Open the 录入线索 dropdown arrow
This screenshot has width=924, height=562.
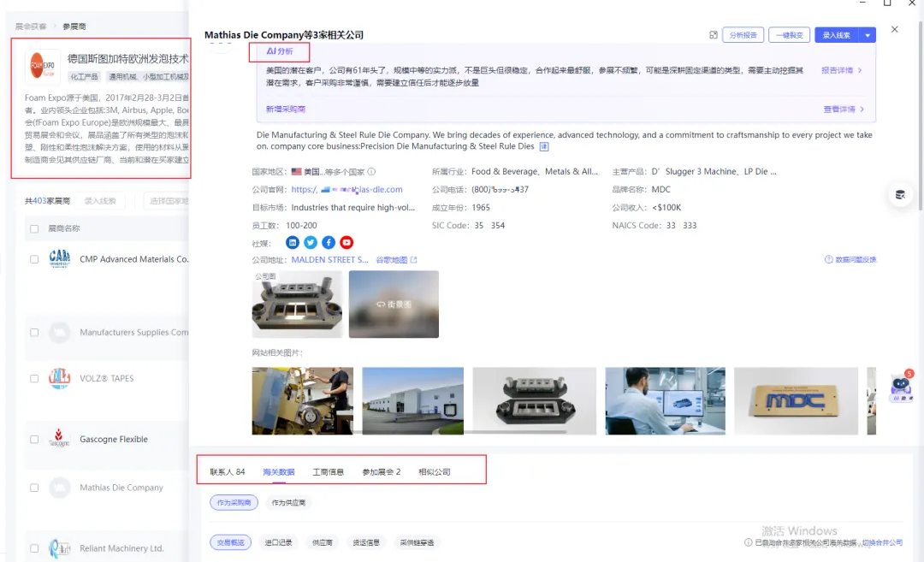(868, 35)
